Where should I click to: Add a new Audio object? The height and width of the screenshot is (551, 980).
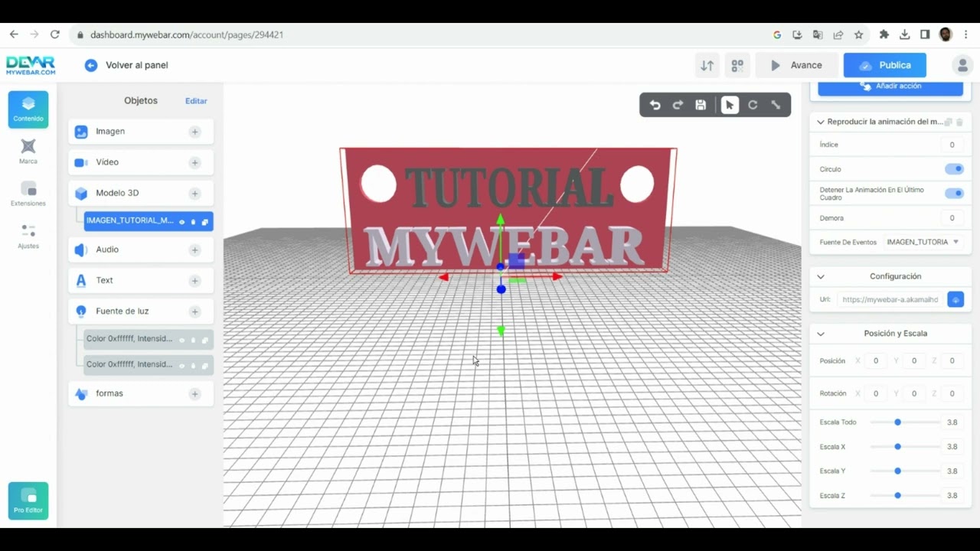(x=195, y=250)
